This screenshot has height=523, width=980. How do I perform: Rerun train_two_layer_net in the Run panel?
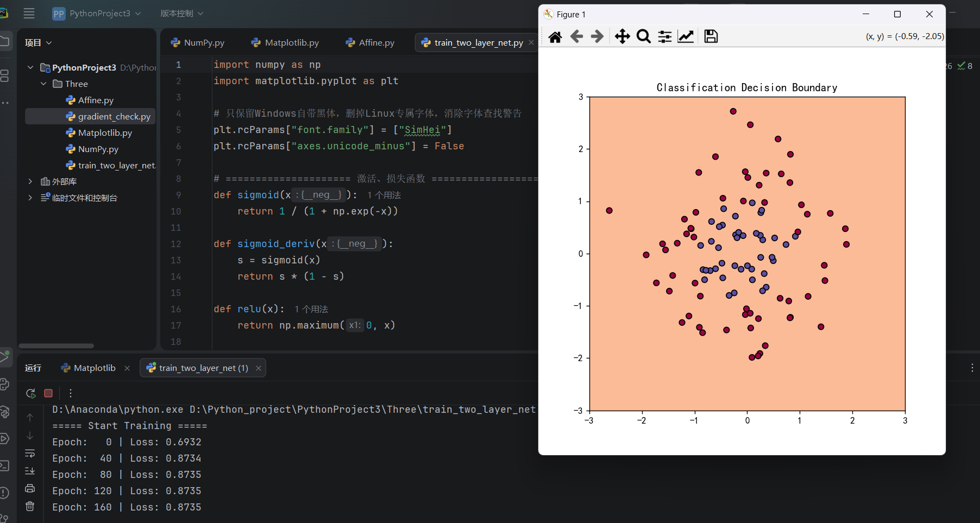(31, 393)
